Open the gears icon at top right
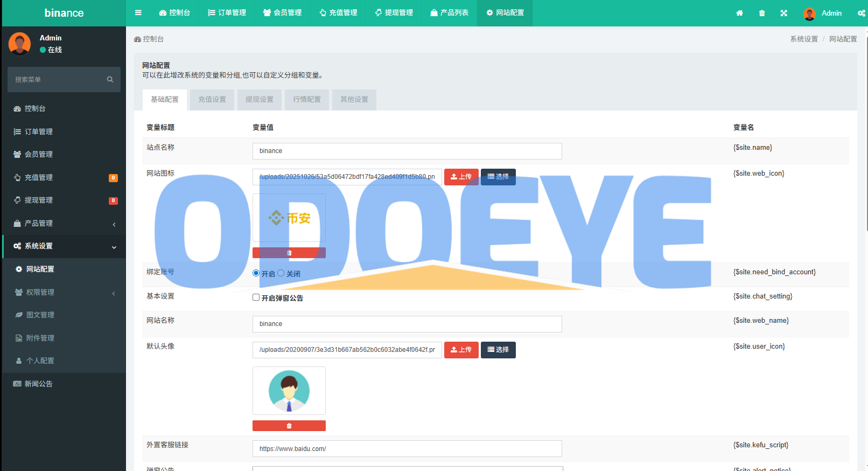 click(x=861, y=13)
